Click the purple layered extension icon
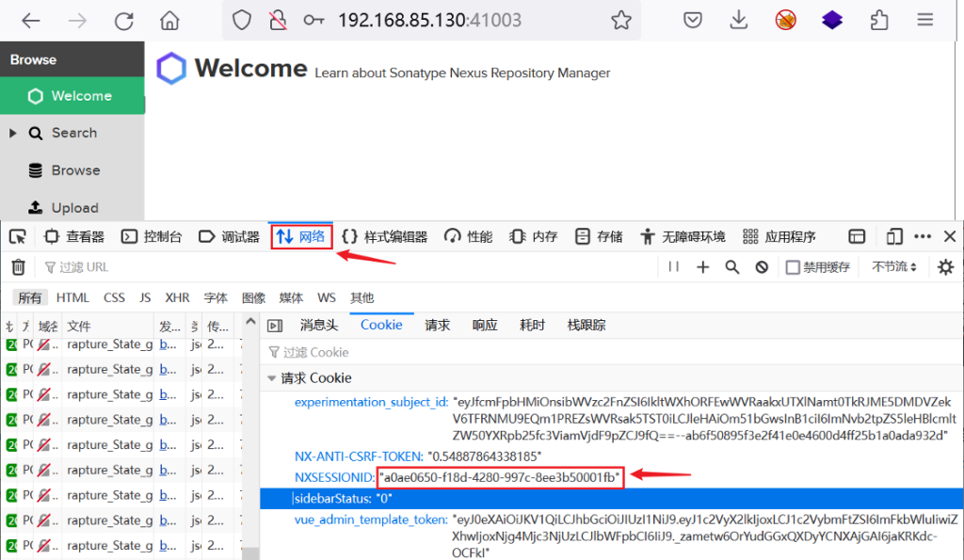Viewport: 964px width, 560px height. pos(832,21)
